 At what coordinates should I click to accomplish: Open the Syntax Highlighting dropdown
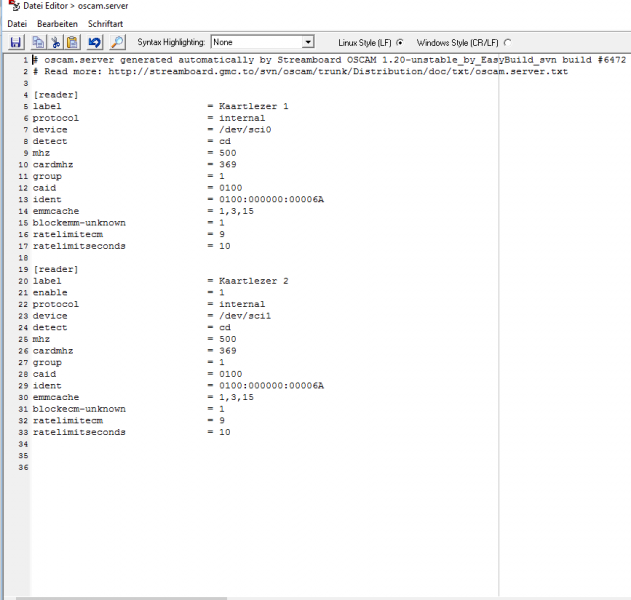(307, 42)
